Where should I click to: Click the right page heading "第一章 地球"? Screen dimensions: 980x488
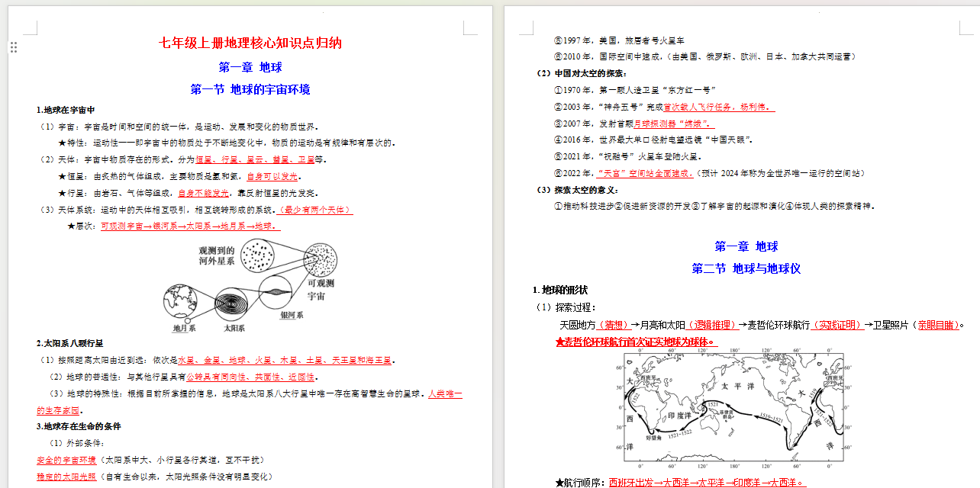(x=746, y=246)
